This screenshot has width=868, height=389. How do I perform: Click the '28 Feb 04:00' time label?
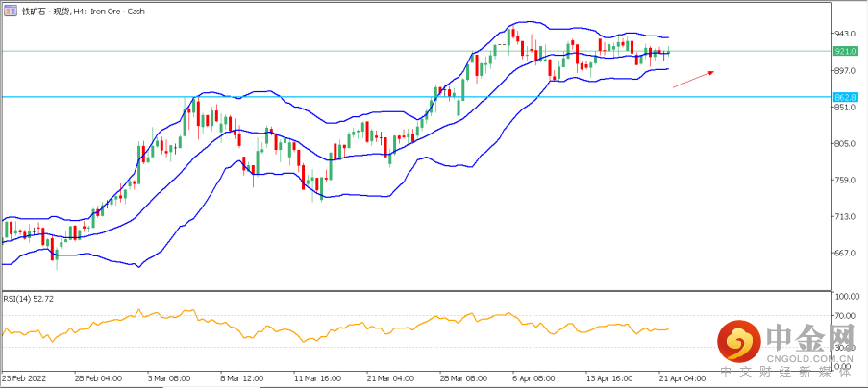(x=99, y=379)
